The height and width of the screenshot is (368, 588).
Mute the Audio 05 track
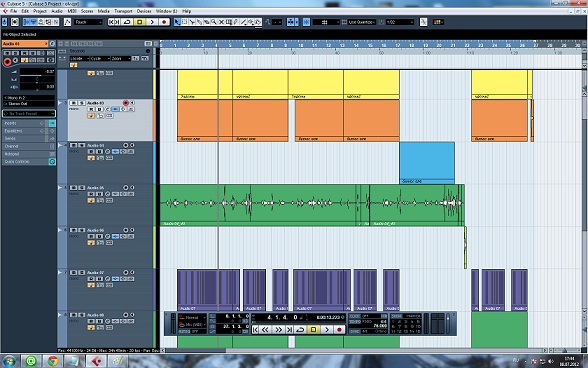[x=74, y=188]
